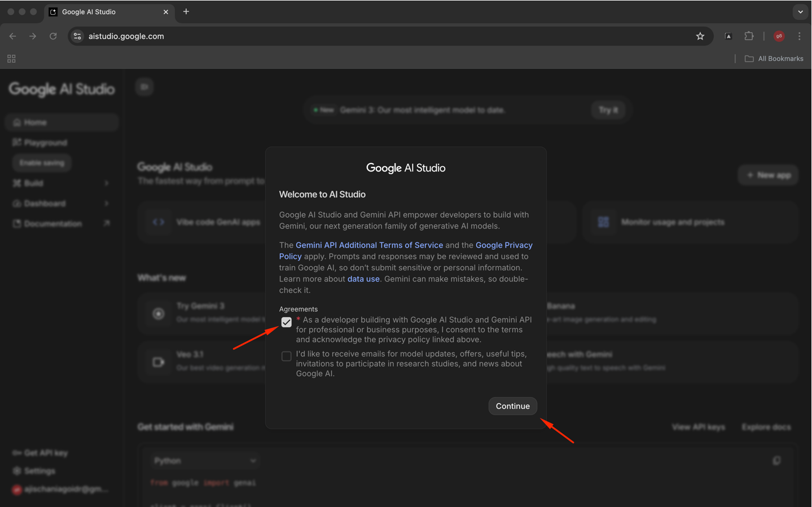Click the new tab plus icon
812x507 pixels.
[x=186, y=12]
